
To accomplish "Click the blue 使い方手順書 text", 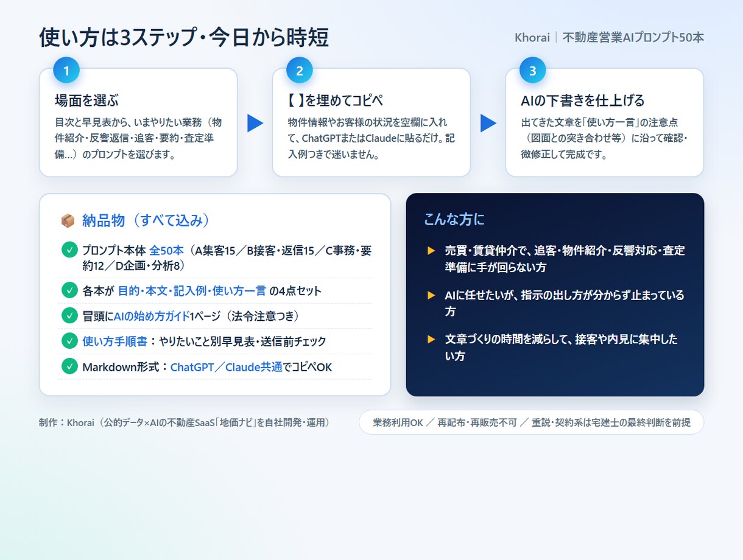I will (x=114, y=341).
